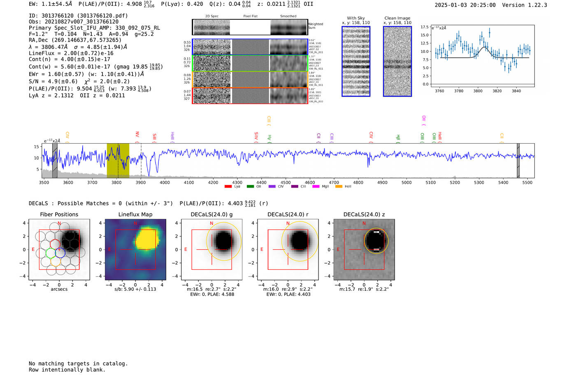576x392 pixels.
Task: Click the purple HeII line label
Action: pos(172,137)
